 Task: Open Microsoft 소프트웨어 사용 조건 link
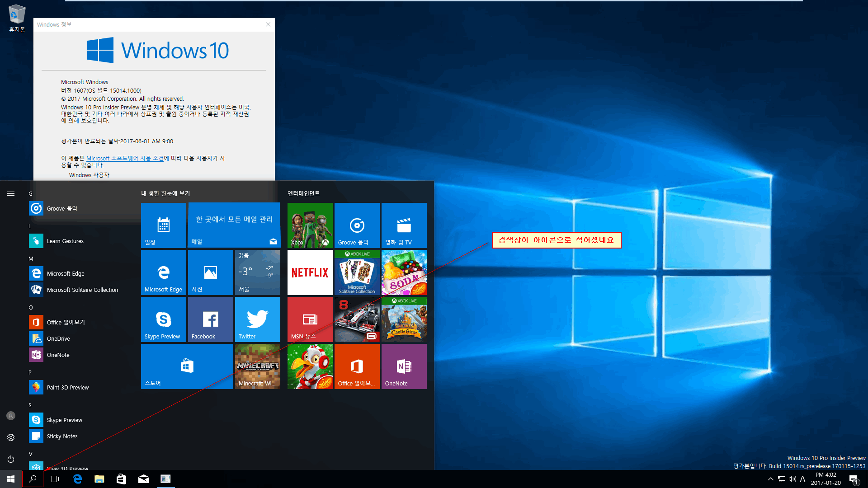coord(125,158)
